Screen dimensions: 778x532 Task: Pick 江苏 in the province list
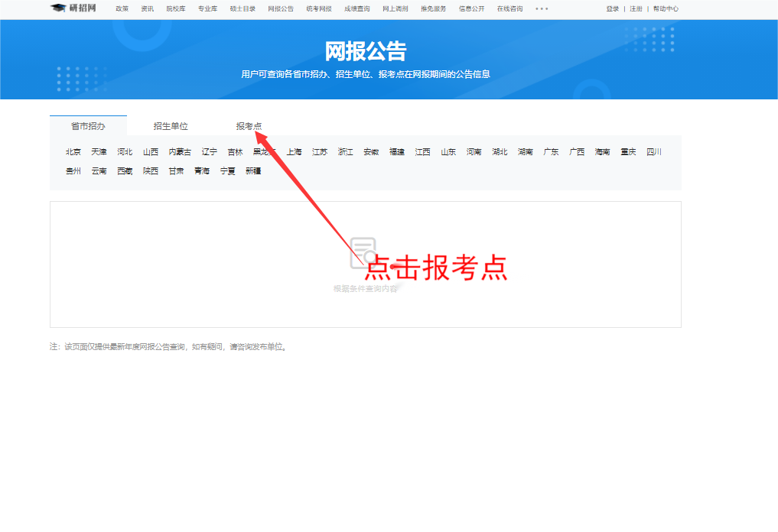click(320, 151)
